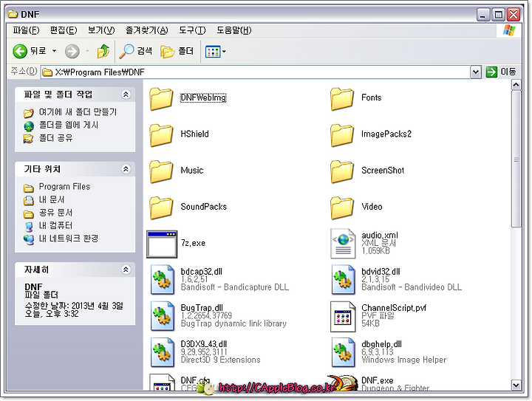Click the ChannelScript.pvf file name

click(x=394, y=308)
